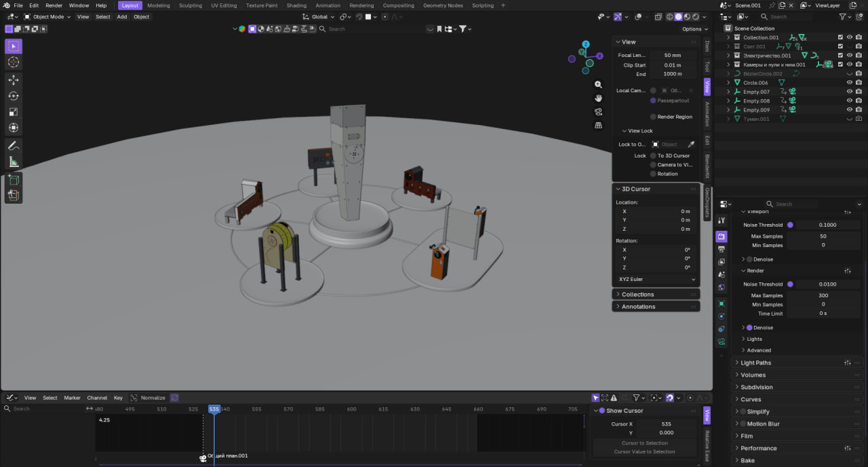Click the viewport zoom magnifier icon
Viewport: 868px width, 467px height.
[x=598, y=85]
